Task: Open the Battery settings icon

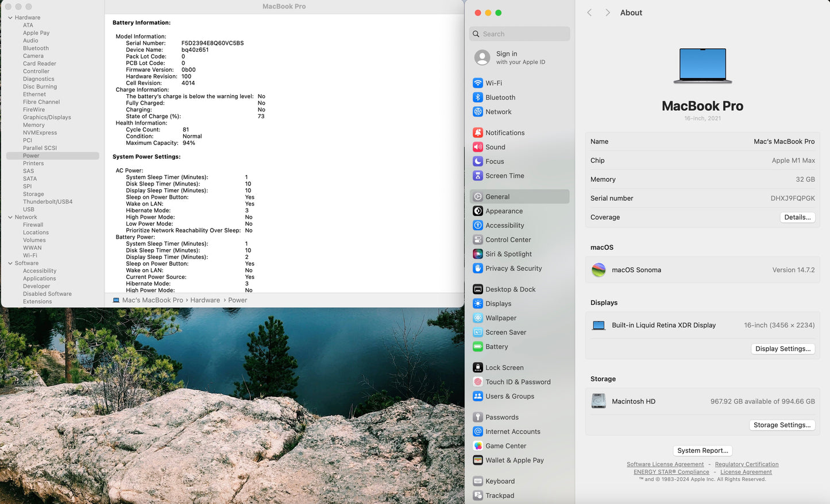Action: coord(477,347)
